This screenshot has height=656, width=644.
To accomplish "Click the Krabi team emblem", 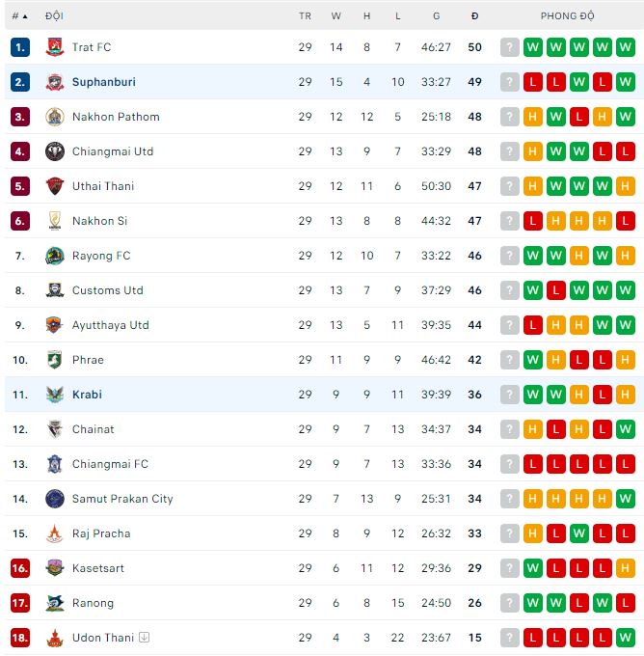I will 54,395.
